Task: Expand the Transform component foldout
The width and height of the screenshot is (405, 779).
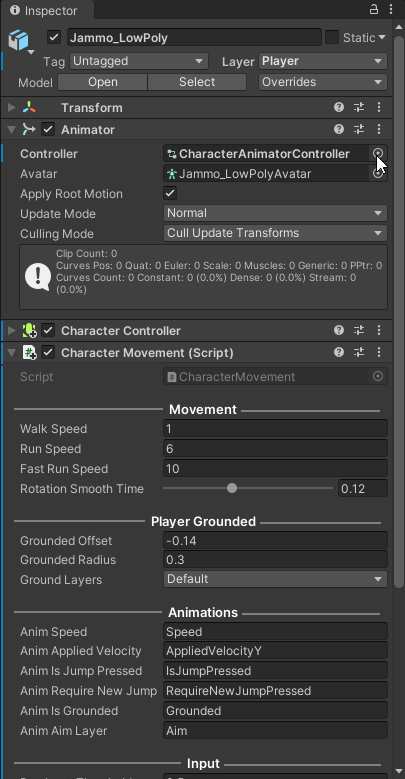Action: 11,107
